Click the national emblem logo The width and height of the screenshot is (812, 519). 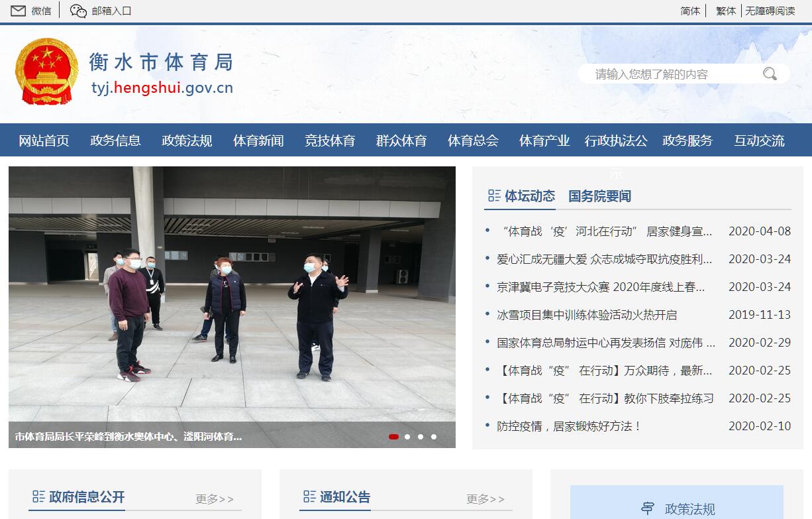click(x=46, y=72)
